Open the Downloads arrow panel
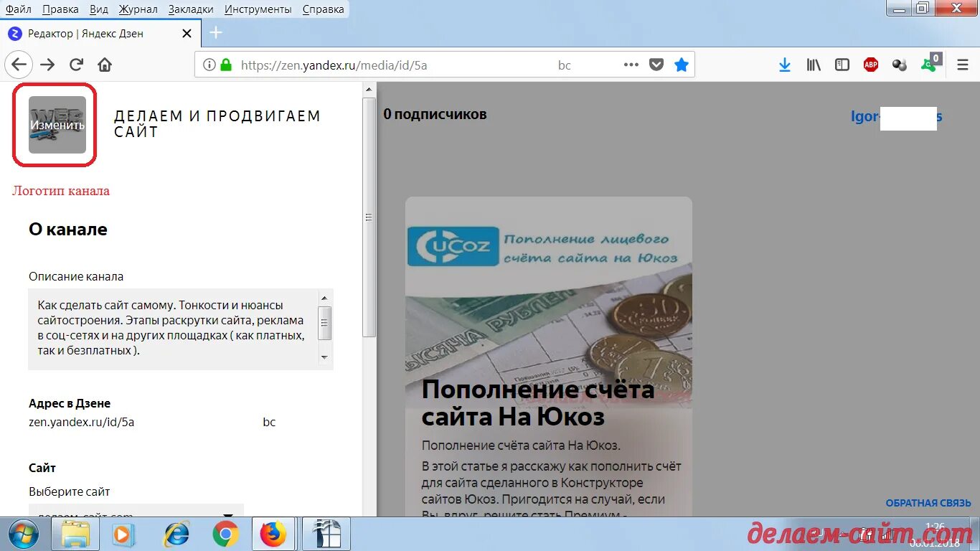 [785, 65]
